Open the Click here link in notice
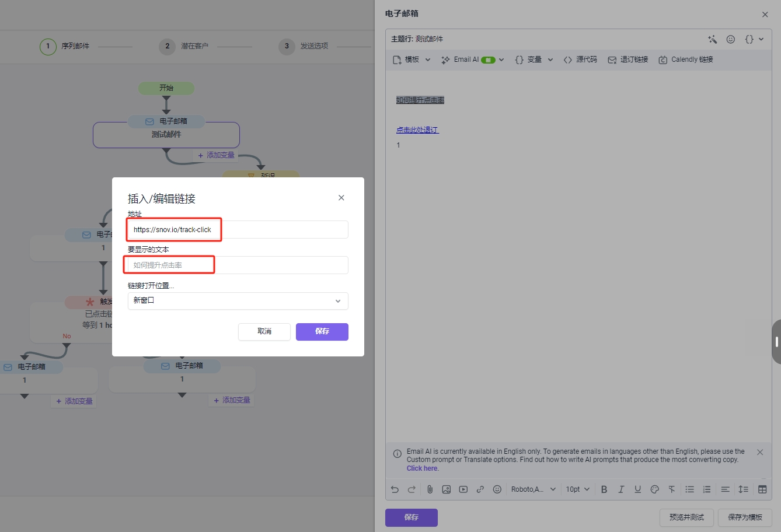Viewport: 781px width, 532px height. click(x=422, y=468)
